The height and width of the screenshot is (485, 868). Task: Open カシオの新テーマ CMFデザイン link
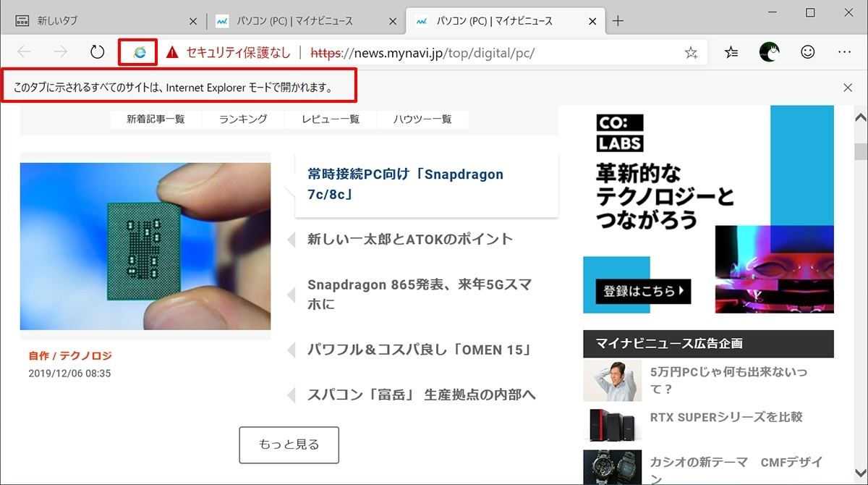point(736,471)
